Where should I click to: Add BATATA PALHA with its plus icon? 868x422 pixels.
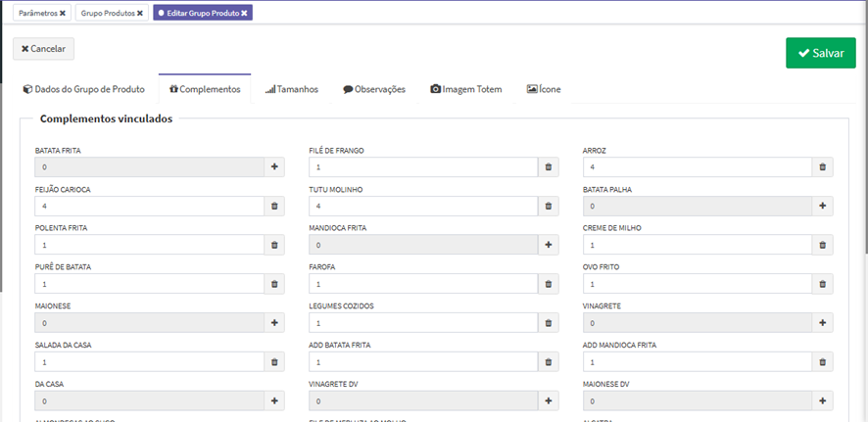click(x=823, y=207)
